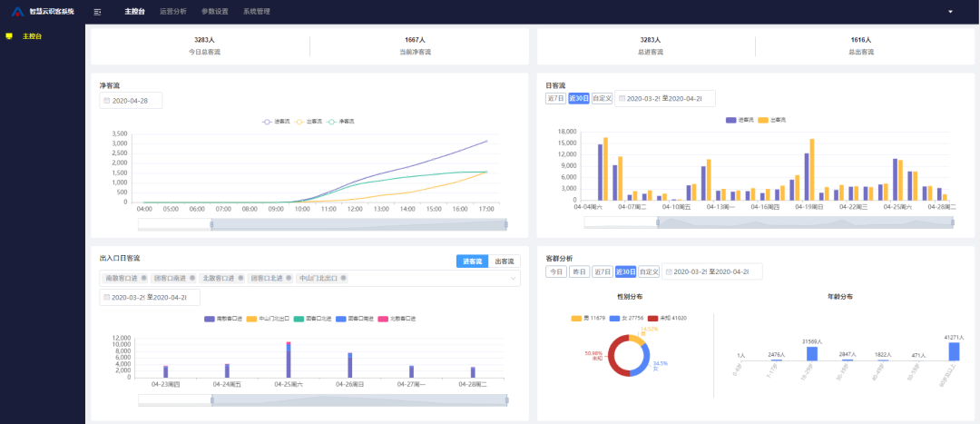Toggle 净客流 line in the legend
Screen dimensions: 980x424
[x=340, y=122]
